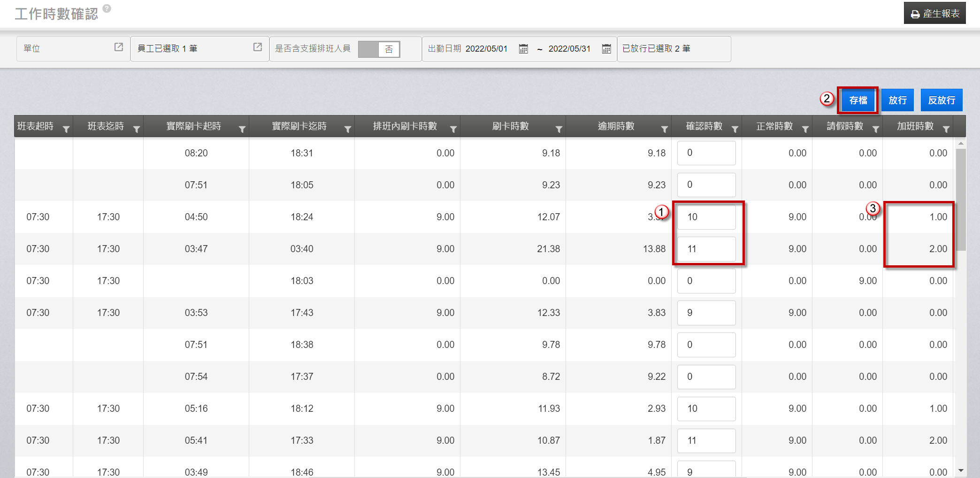
Task: Click the help question mark icon beside title
Action: pyautogui.click(x=107, y=8)
